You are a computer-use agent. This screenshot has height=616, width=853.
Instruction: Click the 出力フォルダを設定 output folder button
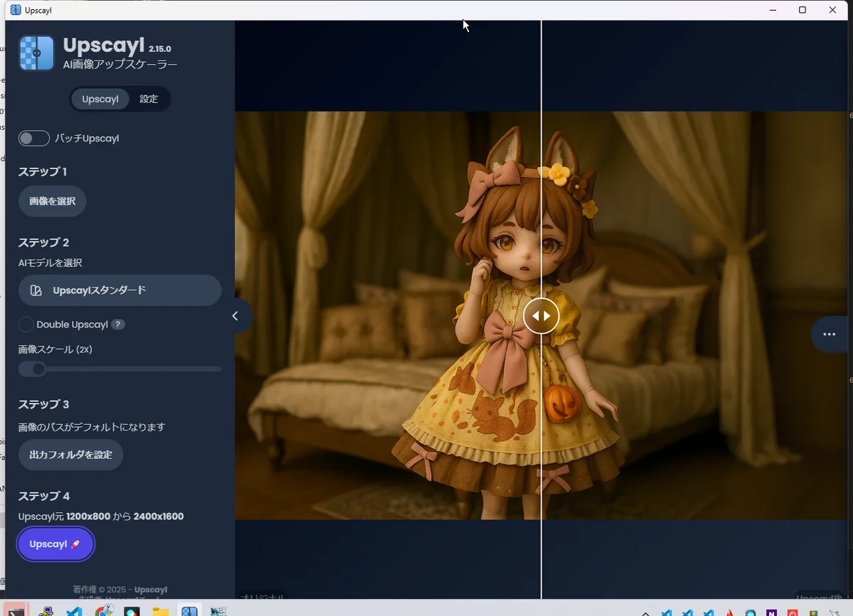(70, 455)
